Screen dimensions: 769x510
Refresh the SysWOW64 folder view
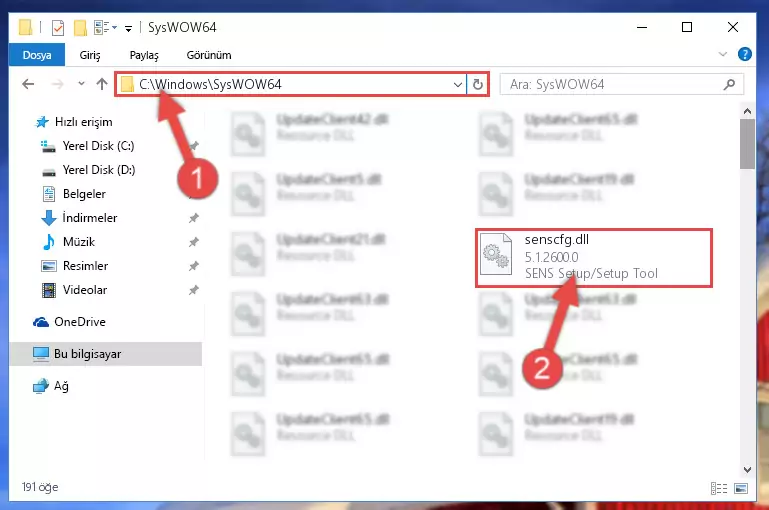point(478,85)
